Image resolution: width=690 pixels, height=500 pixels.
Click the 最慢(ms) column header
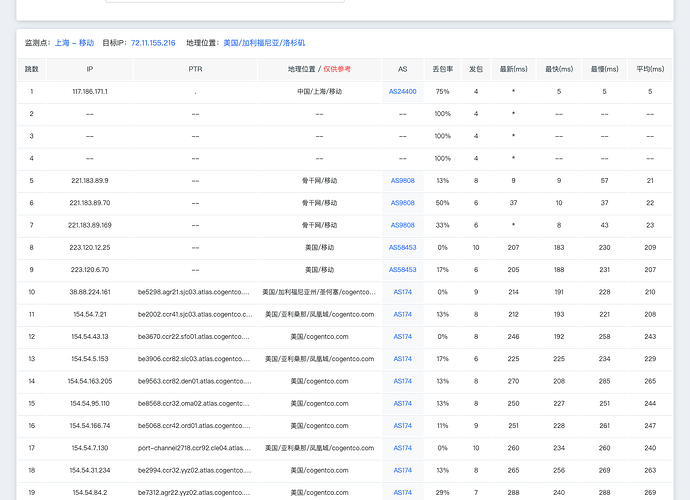coord(605,69)
